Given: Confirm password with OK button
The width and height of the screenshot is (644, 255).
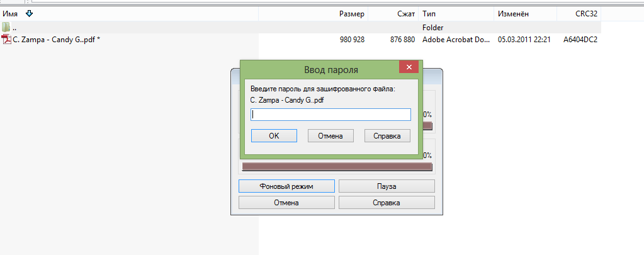Looking at the screenshot, I should 274,136.
